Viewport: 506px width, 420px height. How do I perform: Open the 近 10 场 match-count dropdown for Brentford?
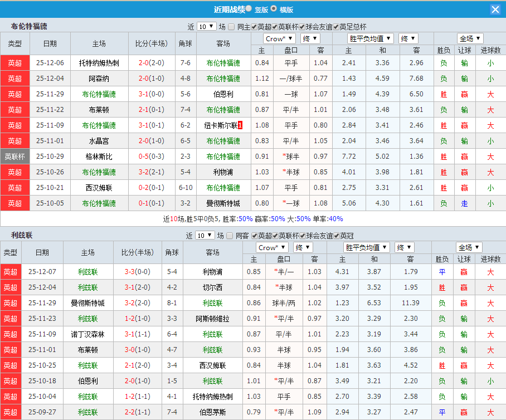(x=207, y=26)
